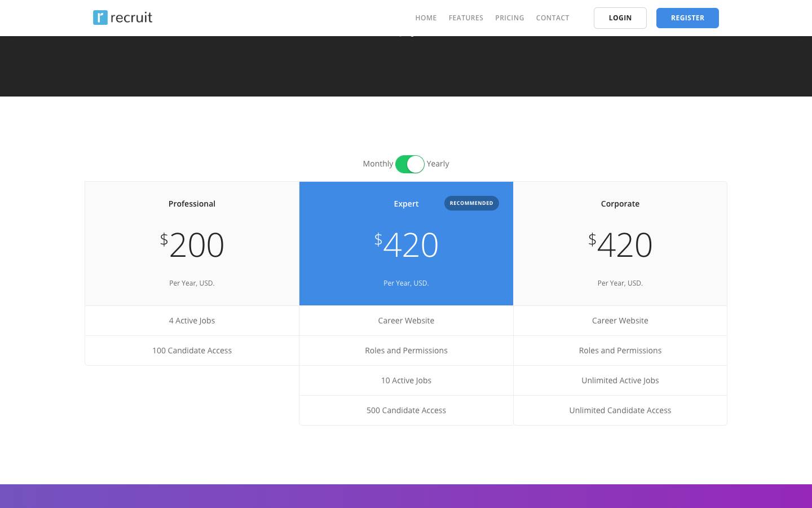Click the $200 Professional price
Image resolution: width=812 pixels, height=508 pixels.
(x=192, y=245)
